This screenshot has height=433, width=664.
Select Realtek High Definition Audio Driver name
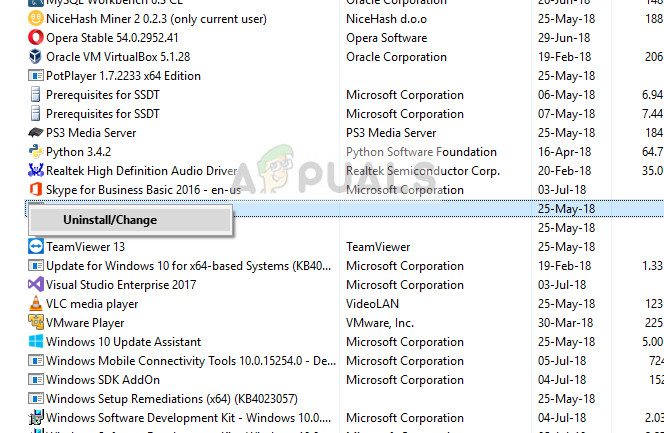click(141, 171)
